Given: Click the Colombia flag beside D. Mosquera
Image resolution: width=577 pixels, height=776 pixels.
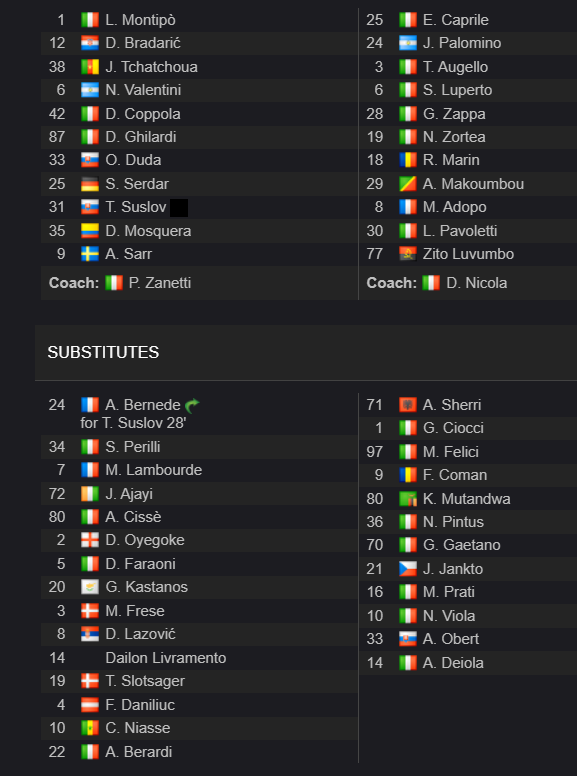Looking at the screenshot, I should pos(90,231).
